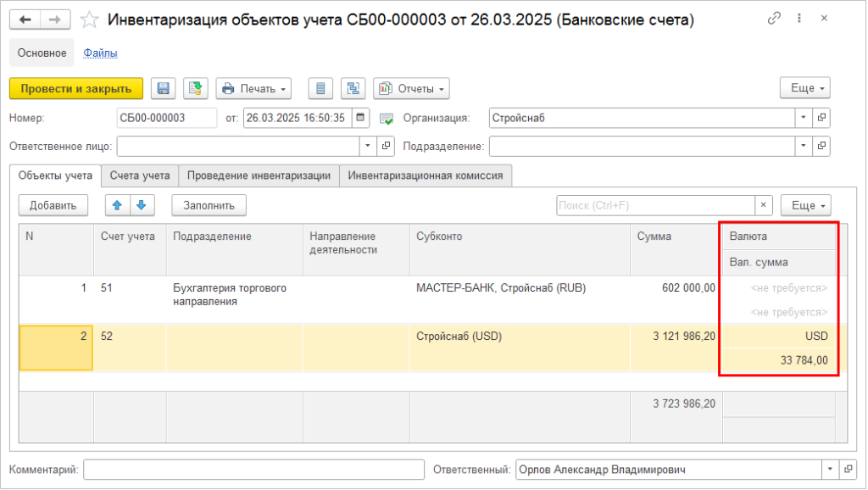Screen dimensions: 868x490
Task: Open the Инвентаризационная комиссия tab
Action: (426, 175)
